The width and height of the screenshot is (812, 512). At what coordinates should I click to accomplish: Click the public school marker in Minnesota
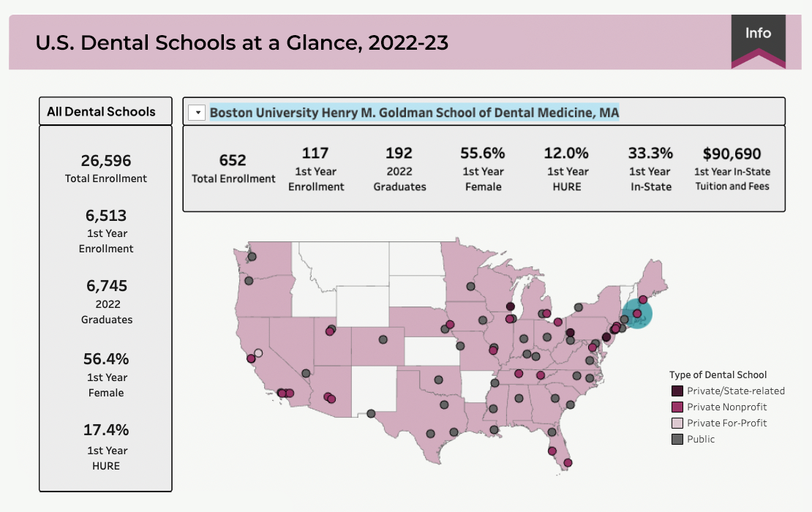click(x=470, y=286)
